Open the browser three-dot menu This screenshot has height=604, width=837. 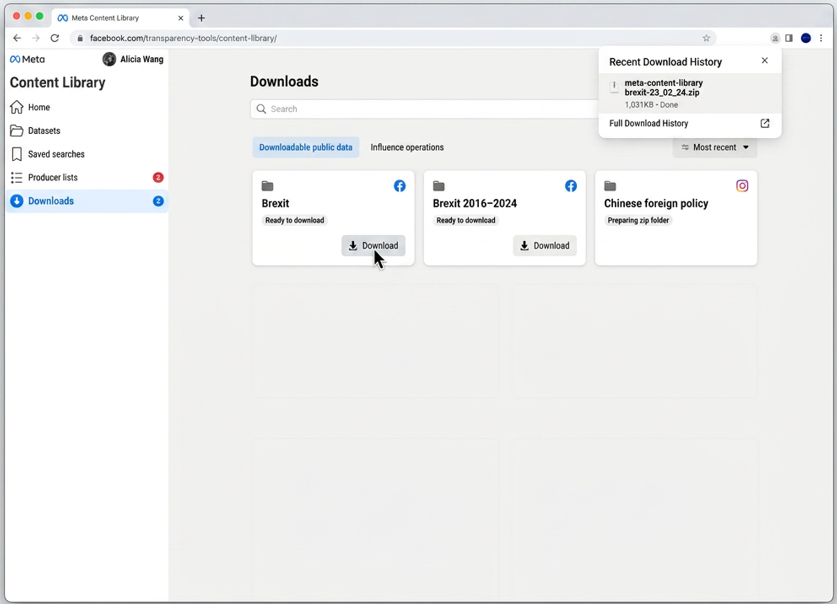[x=821, y=38]
